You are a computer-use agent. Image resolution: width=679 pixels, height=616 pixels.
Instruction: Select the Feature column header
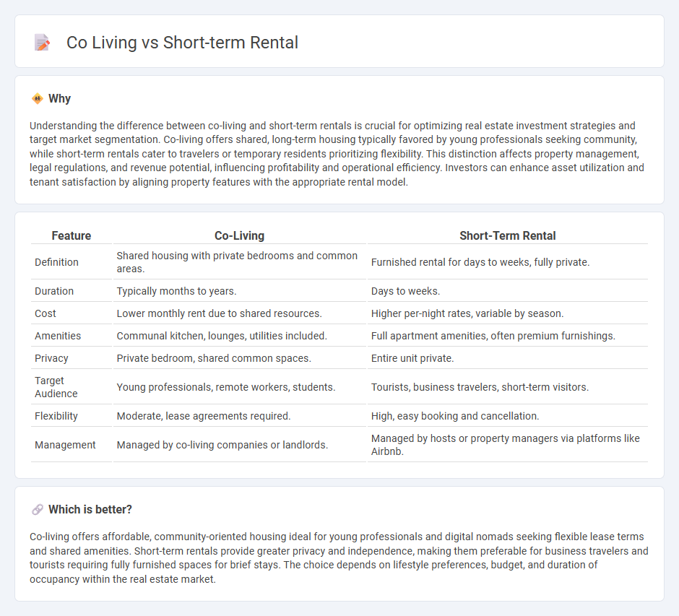tap(72, 235)
